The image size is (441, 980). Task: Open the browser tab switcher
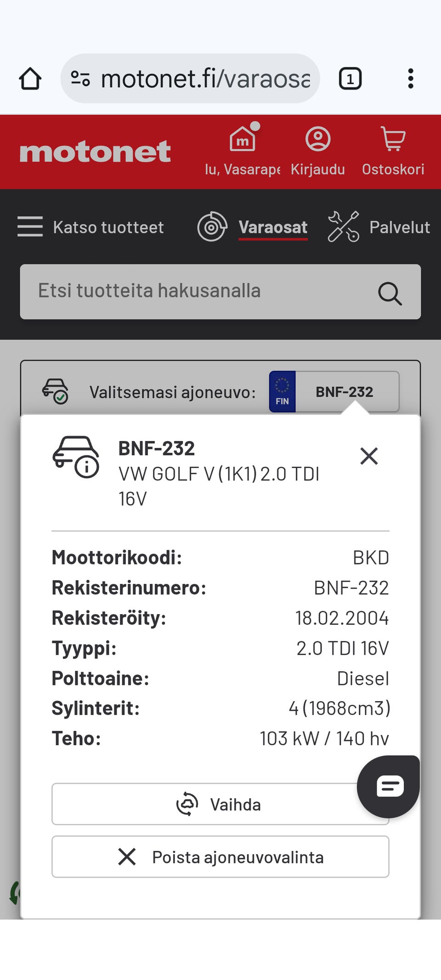(x=350, y=79)
